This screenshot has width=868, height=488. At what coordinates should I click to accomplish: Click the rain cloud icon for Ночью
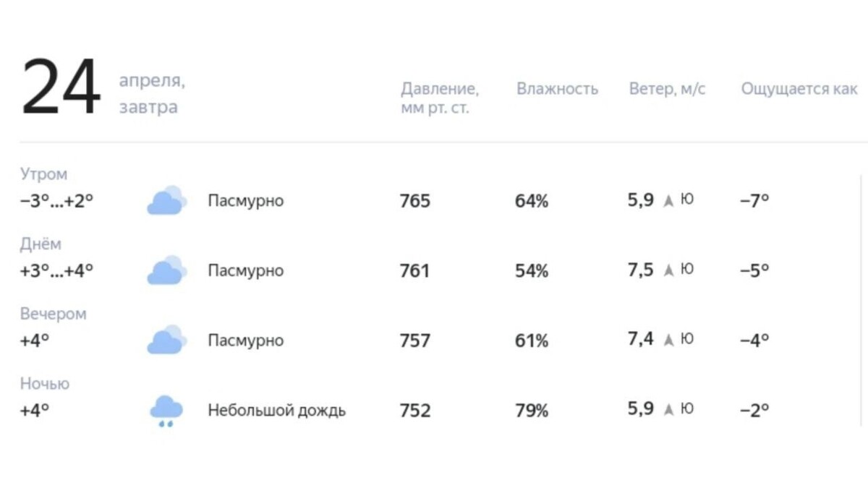point(166,408)
